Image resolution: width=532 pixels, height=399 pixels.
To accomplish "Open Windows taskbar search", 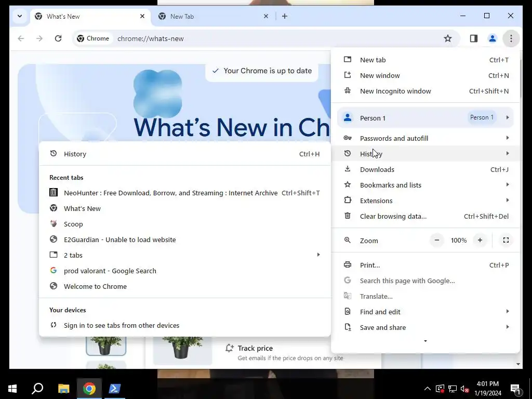I will coord(37,389).
